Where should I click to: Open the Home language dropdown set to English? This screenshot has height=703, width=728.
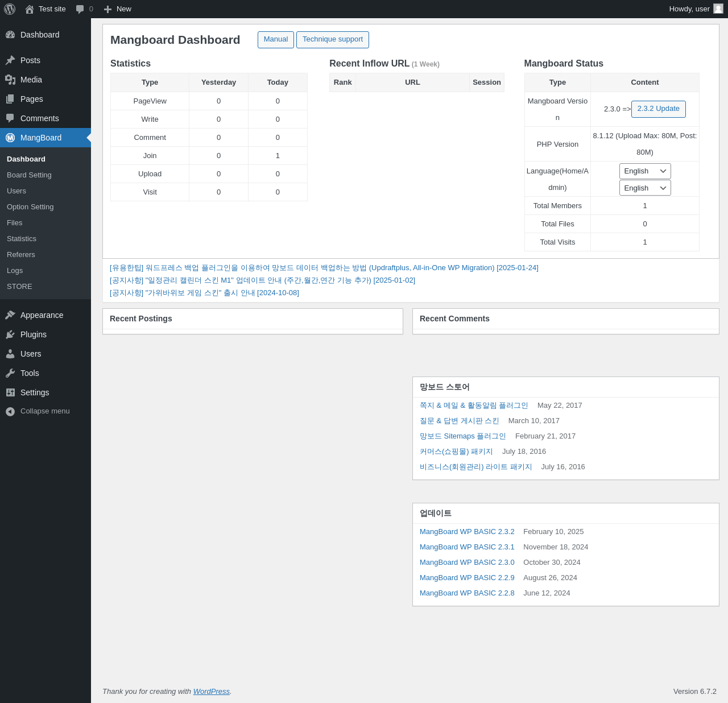point(645,171)
